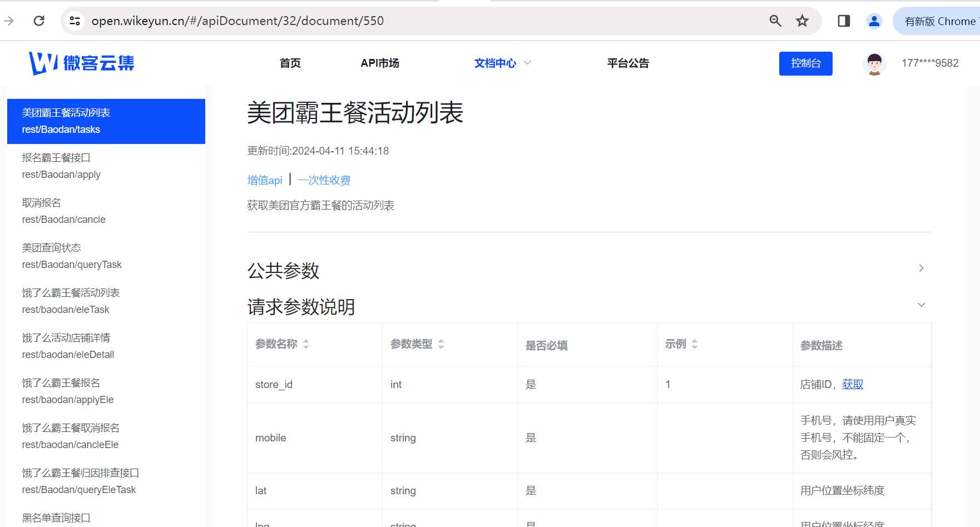Viewport: 980px width, 527px height.
Task: Click the 微客云集 logo
Action: point(82,63)
